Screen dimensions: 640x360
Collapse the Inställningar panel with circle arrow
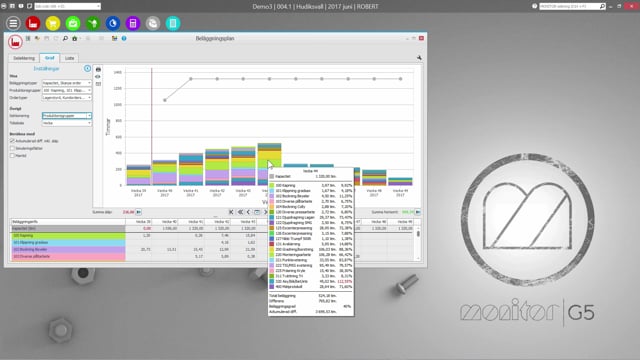87,69
